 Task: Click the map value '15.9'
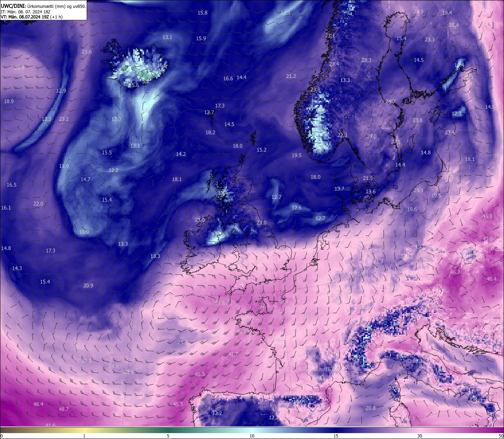pos(201,39)
